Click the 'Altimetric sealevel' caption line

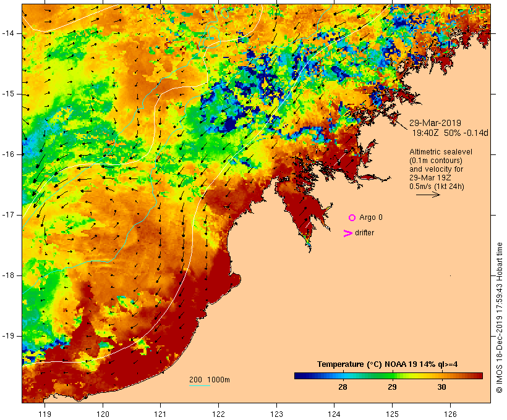pos(441,152)
